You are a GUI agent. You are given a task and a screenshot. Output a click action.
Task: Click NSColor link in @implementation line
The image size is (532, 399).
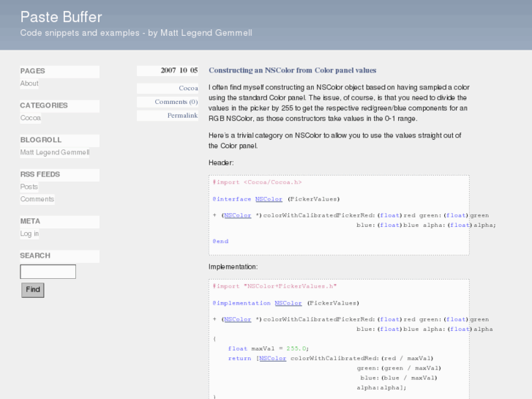click(x=288, y=303)
